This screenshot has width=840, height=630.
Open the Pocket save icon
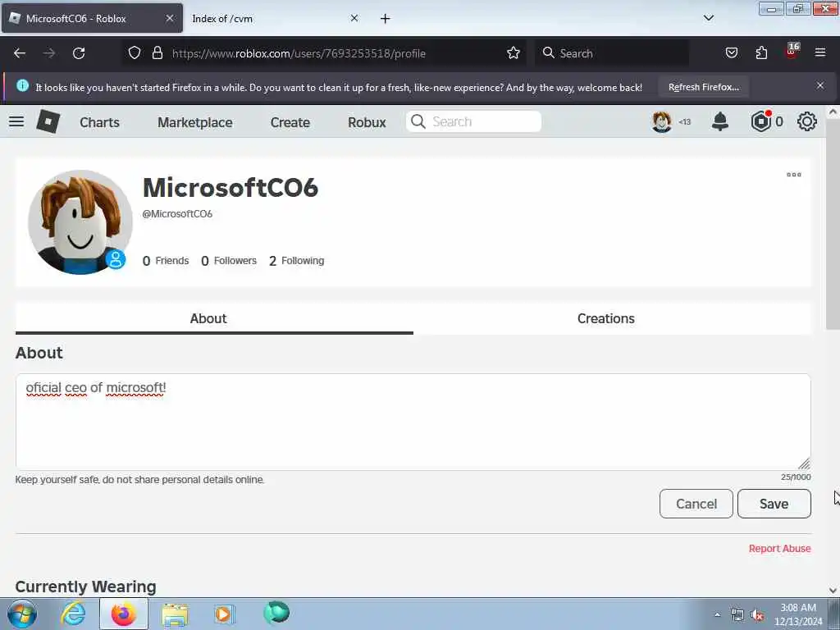point(731,53)
